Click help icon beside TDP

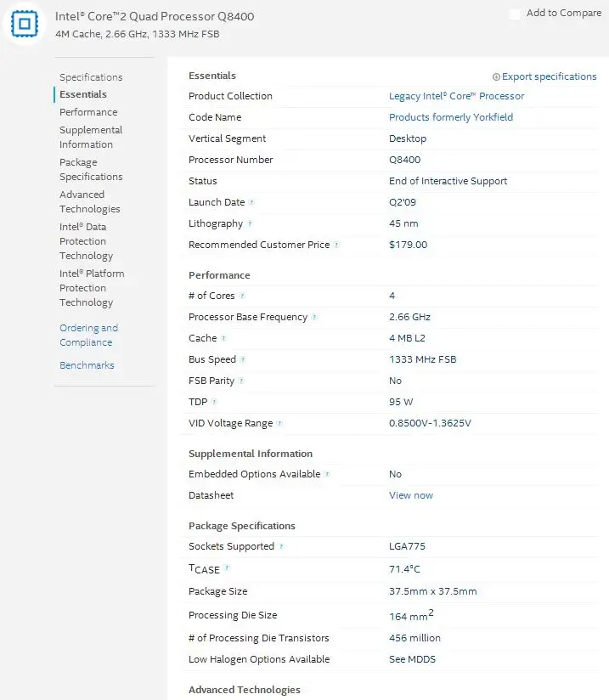(214, 402)
